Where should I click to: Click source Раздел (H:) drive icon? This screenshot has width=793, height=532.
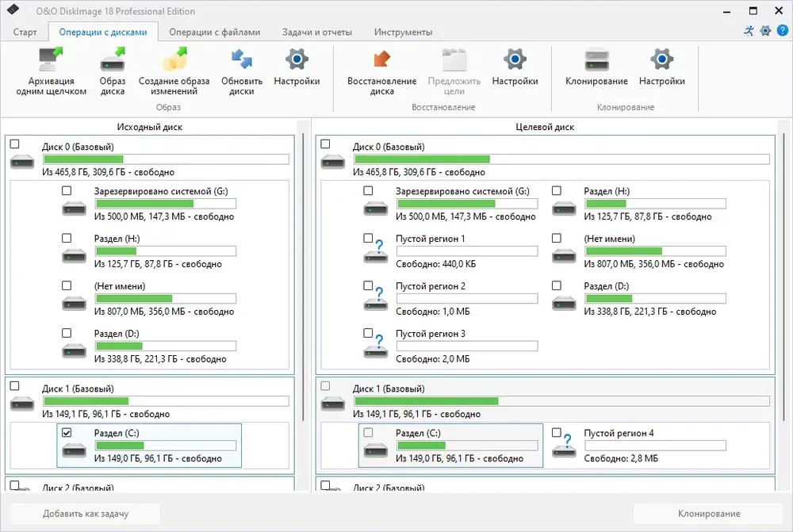point(74,255)
